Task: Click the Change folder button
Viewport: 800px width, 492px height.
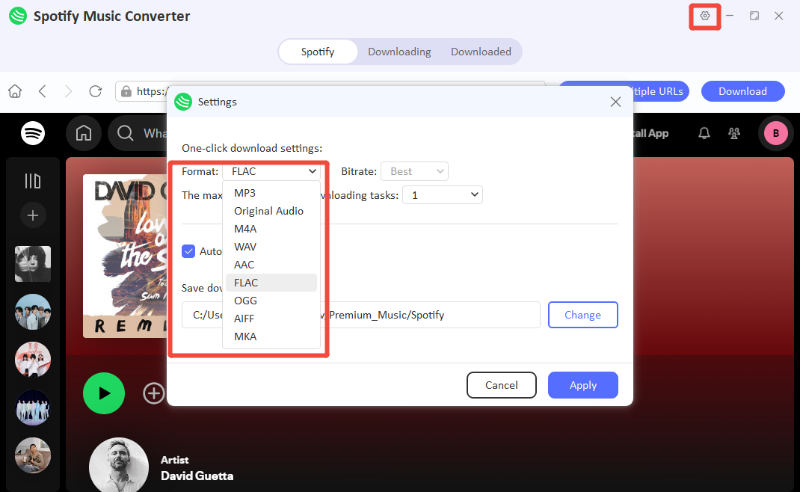Action: coord(582,315)
